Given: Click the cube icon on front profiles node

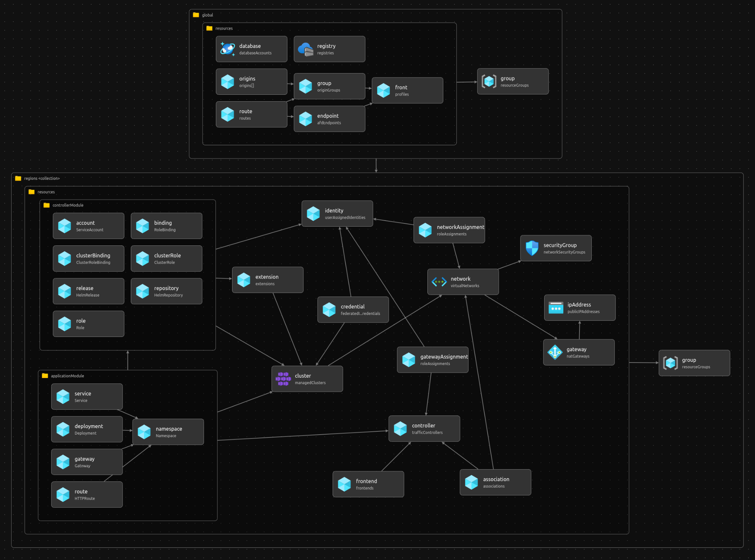Looking at the screenshot, I should coord(383,90).
